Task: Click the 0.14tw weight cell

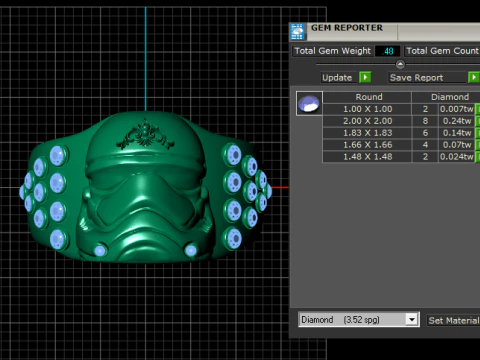Action: point(456,133)
